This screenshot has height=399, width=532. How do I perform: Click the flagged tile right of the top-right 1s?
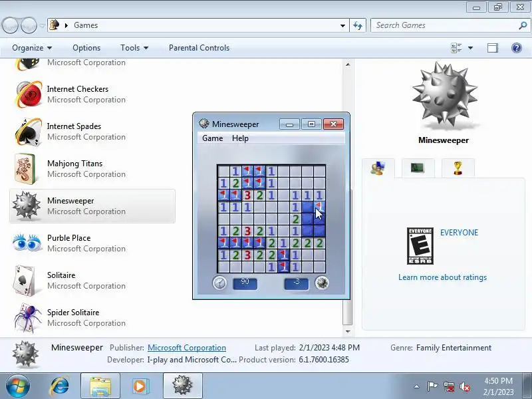(x=319, y=207)
